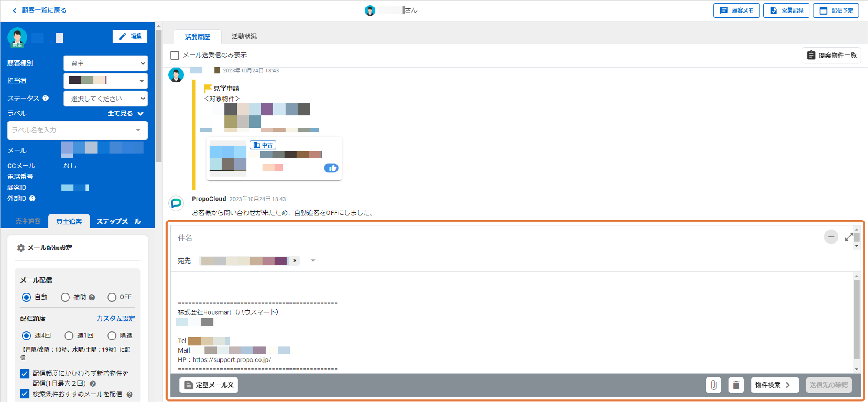Screen dimensions: 868x402
Task: Select the 週1回 frequency radio
Action: 69,336
